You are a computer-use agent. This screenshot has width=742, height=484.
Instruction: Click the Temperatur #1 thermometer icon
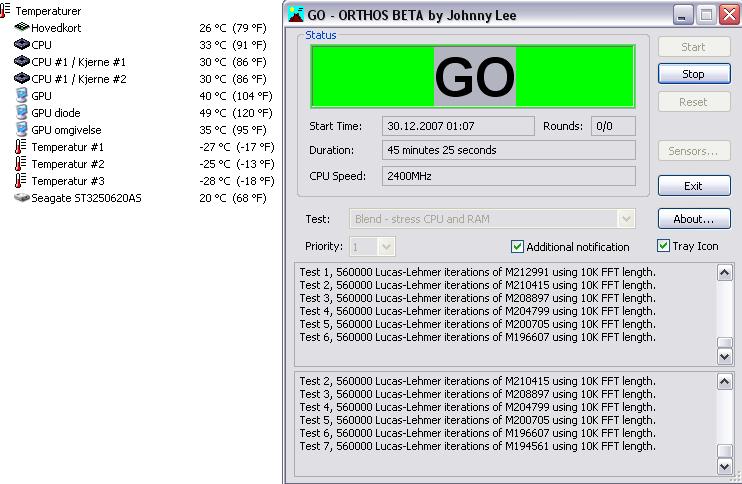pos(20,147)
